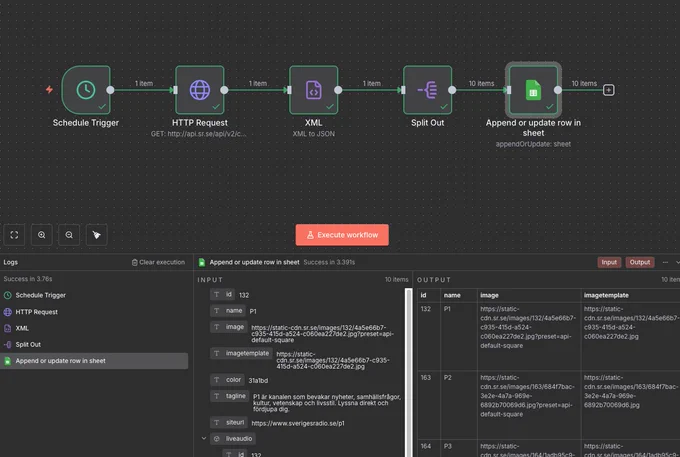Viewport: 680px width, 457px height.
Task: Click the color field label
Action: pyautogui.click(x=227, y=379)
